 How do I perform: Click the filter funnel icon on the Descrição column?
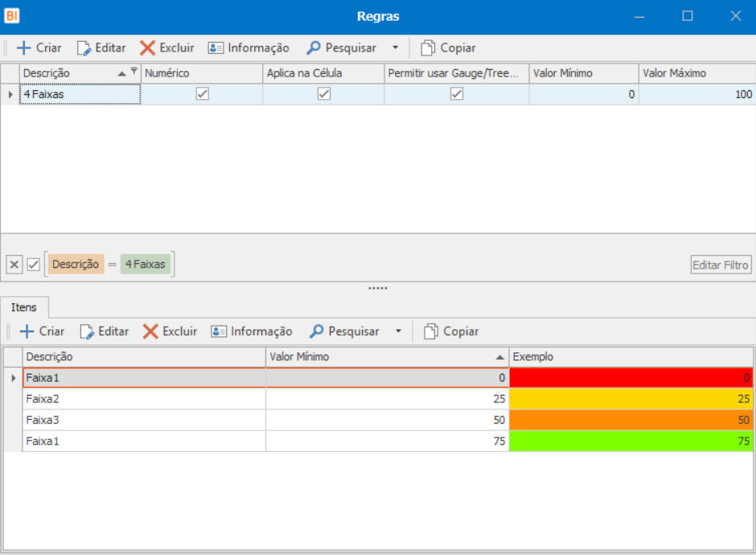[x=134, y=71]
